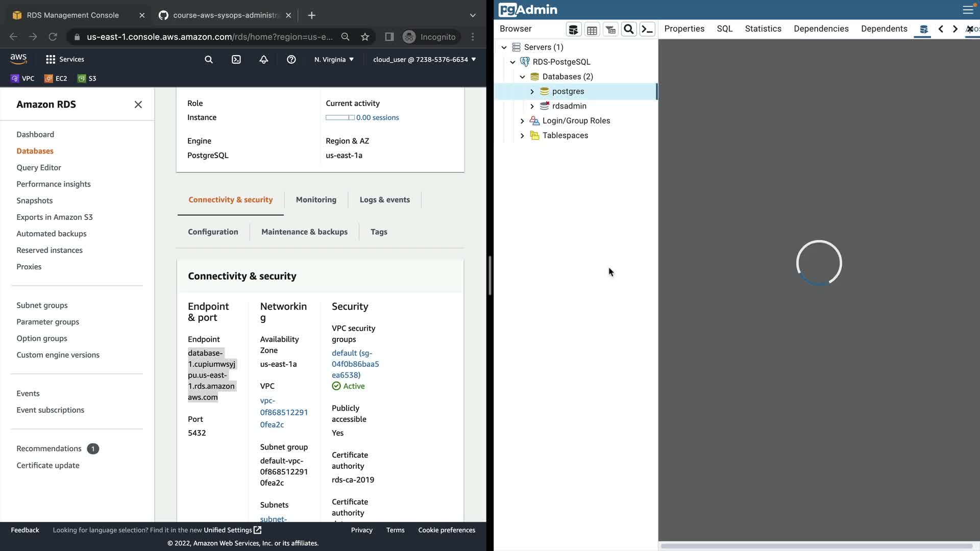The height and width of the screenshot is (551, 980).
Task: Click the Filtered Rows toolbar icon
Action: click(x=610, y=30)
